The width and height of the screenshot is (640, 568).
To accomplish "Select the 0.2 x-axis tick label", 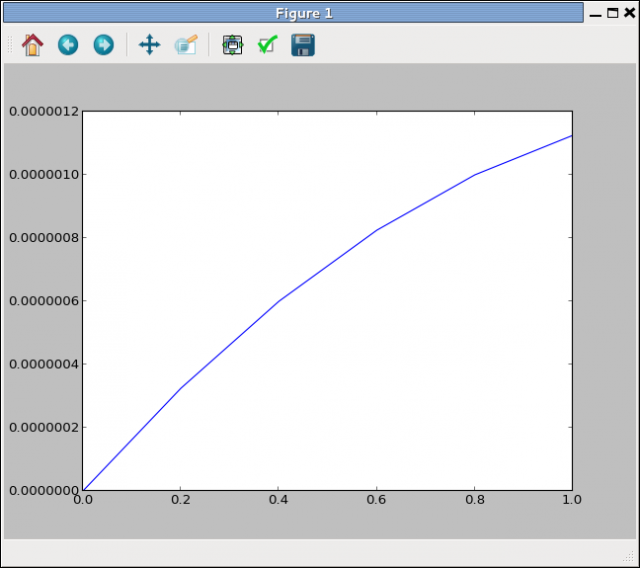I will [x=180, y=498].
